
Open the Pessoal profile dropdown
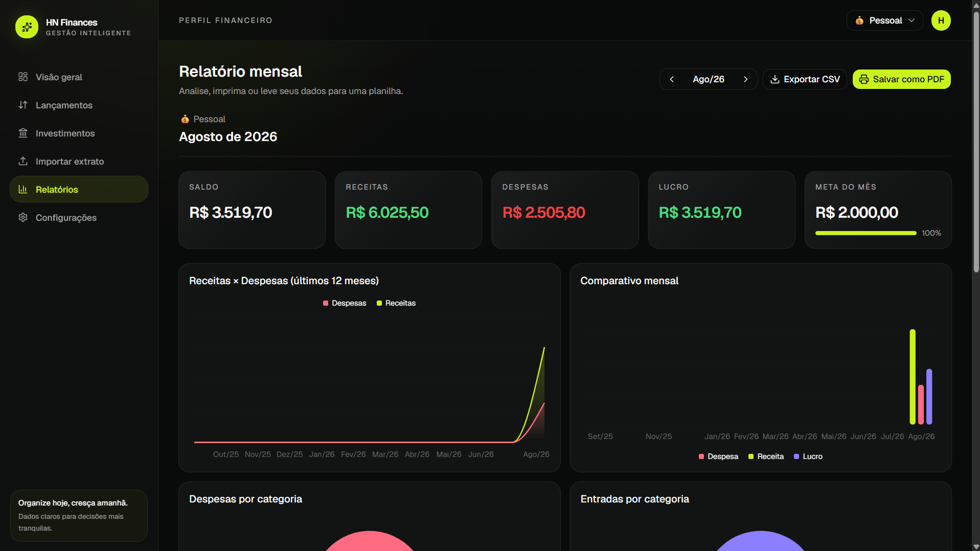coord(884,20)
